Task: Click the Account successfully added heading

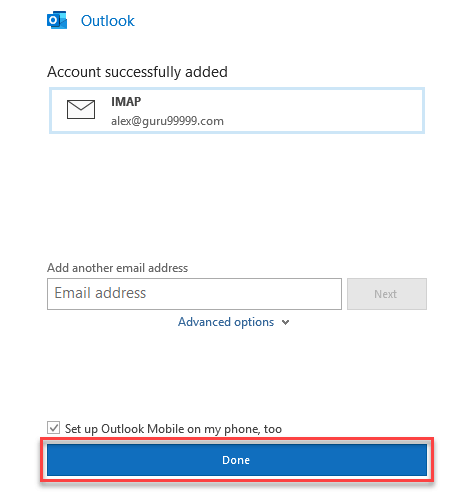Action: [x=137, y=72]
